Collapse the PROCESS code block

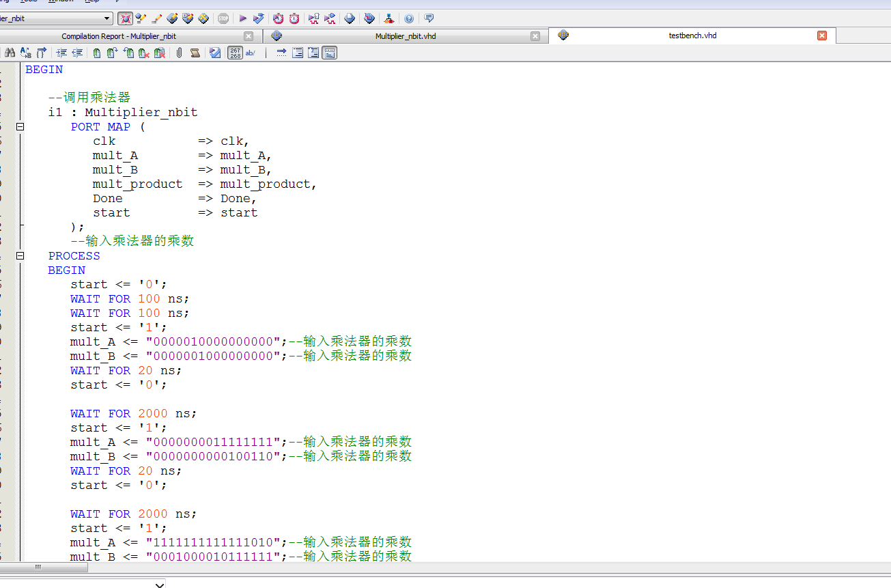pos(20,256)
